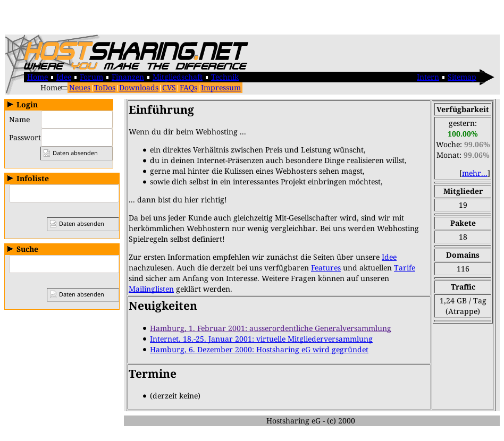Click the Termine heading
504x441 pixels.
point(153,374)
